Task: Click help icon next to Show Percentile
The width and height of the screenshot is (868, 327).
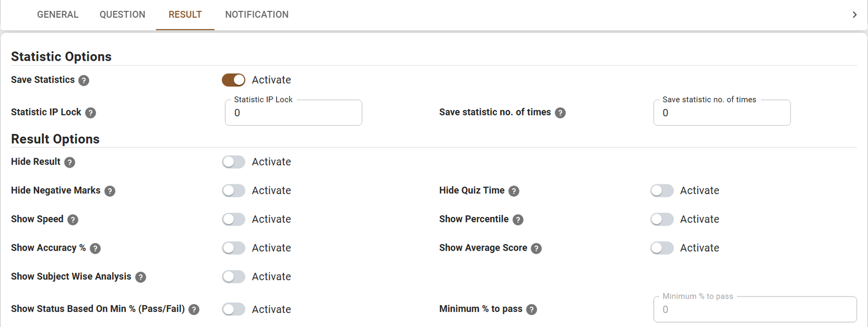Action: 518,220
